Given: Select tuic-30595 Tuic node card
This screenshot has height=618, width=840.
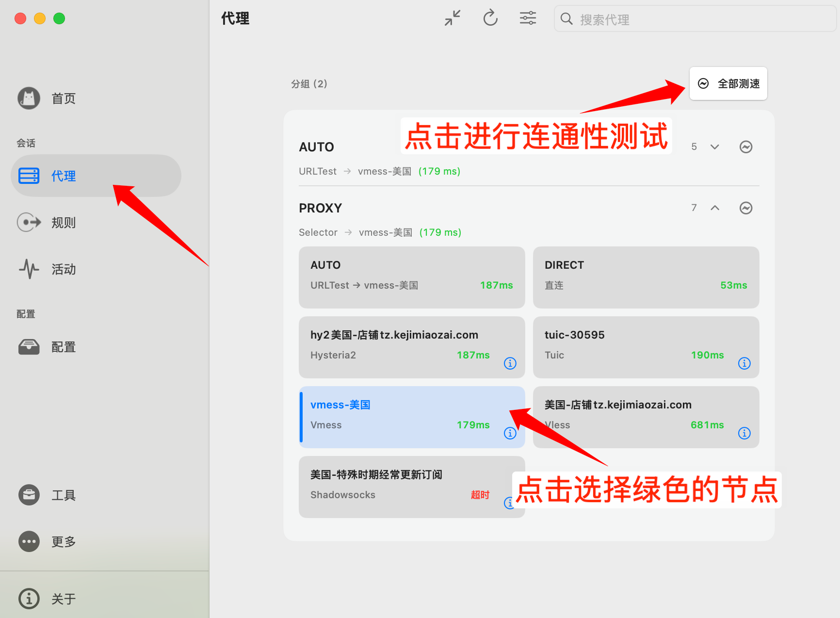Looking at the screenshot, I should click(646, 347).
